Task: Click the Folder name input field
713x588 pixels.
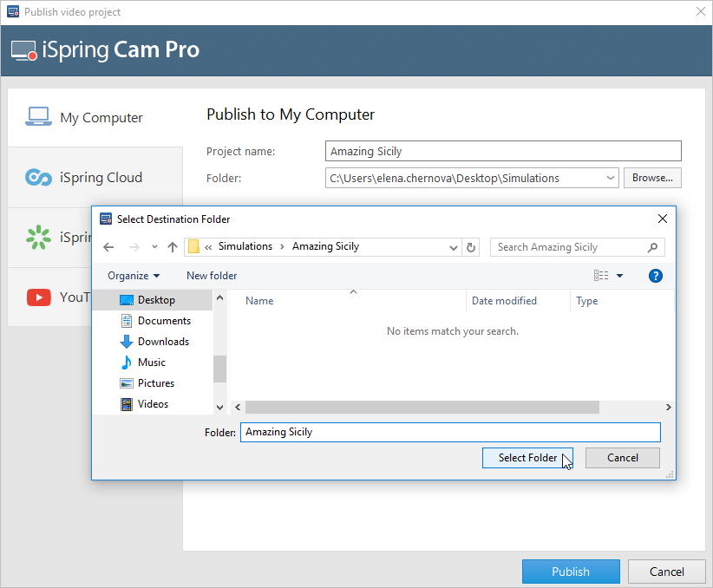Action: click(x=450, y=432)
